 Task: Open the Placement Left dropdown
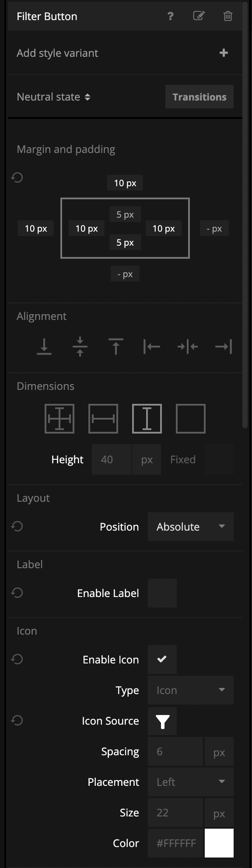pyautogui.click(x=191, y=782)
